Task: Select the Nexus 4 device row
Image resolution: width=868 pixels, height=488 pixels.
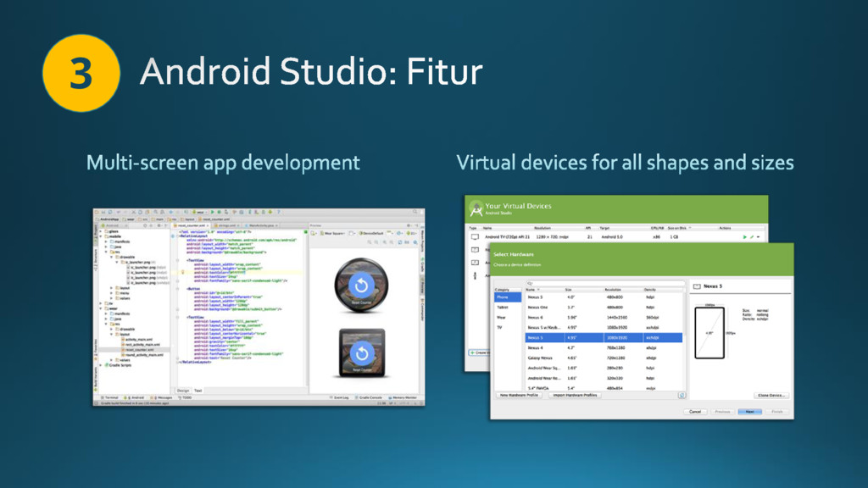Action: tap(604, 348)
